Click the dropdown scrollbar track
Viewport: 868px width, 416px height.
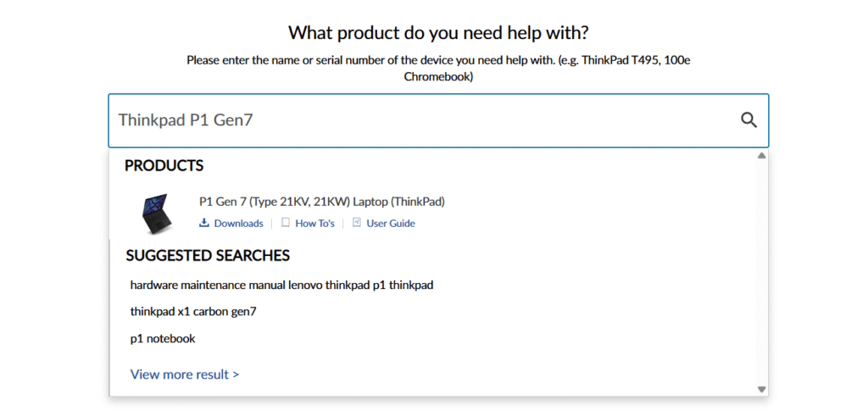(761, 271)
